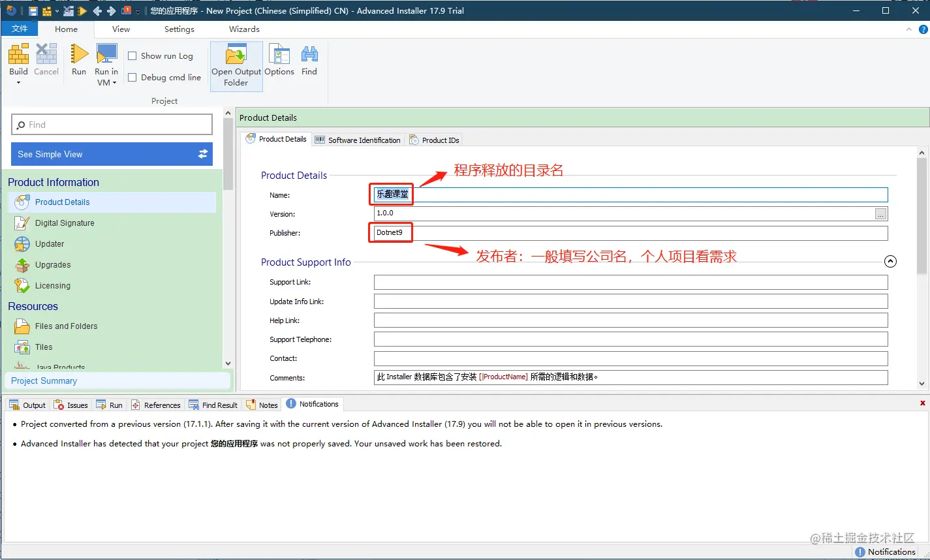Click the small Build icon in quick access toolbar
This screenshot has width=930, height=560.
coord(47,11)
